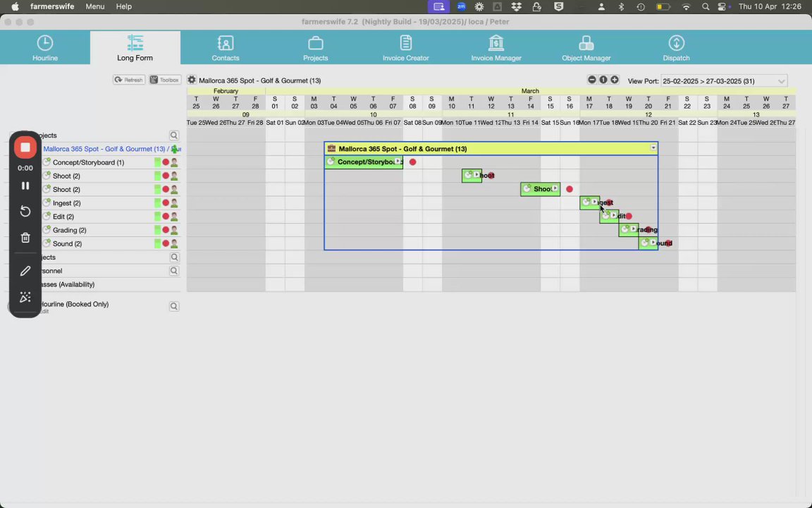Expand the Edit timeline block arrow
Image resolution: width=812 pixels, height=508 pixels.
[614, 216]
